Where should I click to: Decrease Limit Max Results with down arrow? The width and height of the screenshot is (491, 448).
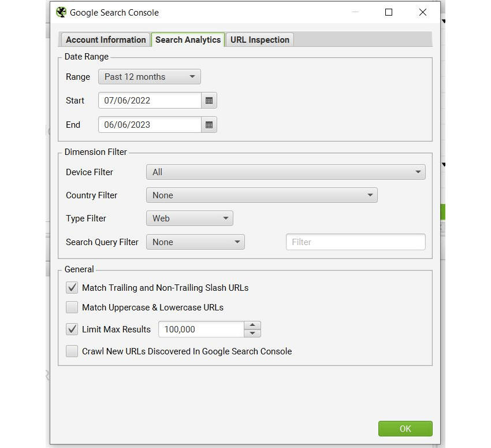252,334
